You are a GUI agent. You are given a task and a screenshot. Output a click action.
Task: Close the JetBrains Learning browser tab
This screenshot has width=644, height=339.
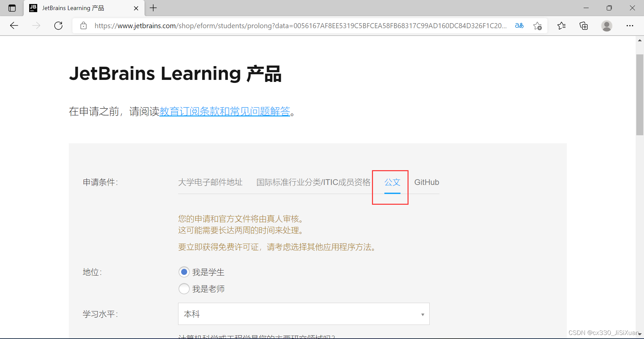[x=136, y=8]
